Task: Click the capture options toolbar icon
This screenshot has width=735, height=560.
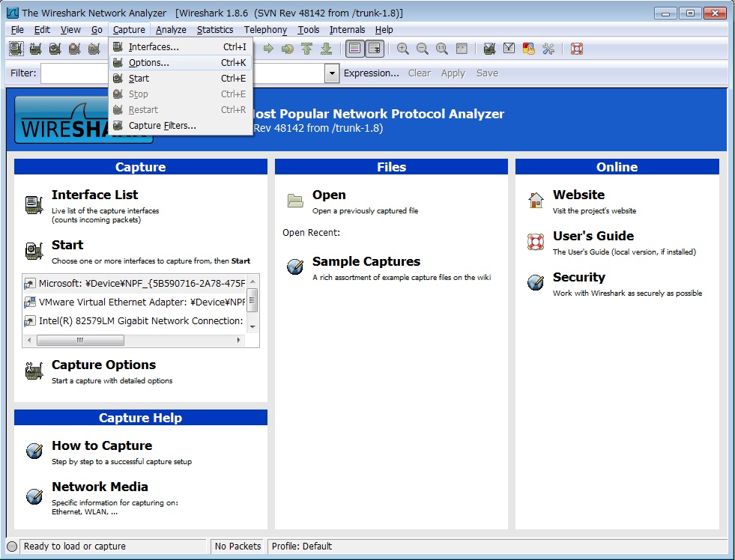Action: pyautogui.click(x=36, y=48)
